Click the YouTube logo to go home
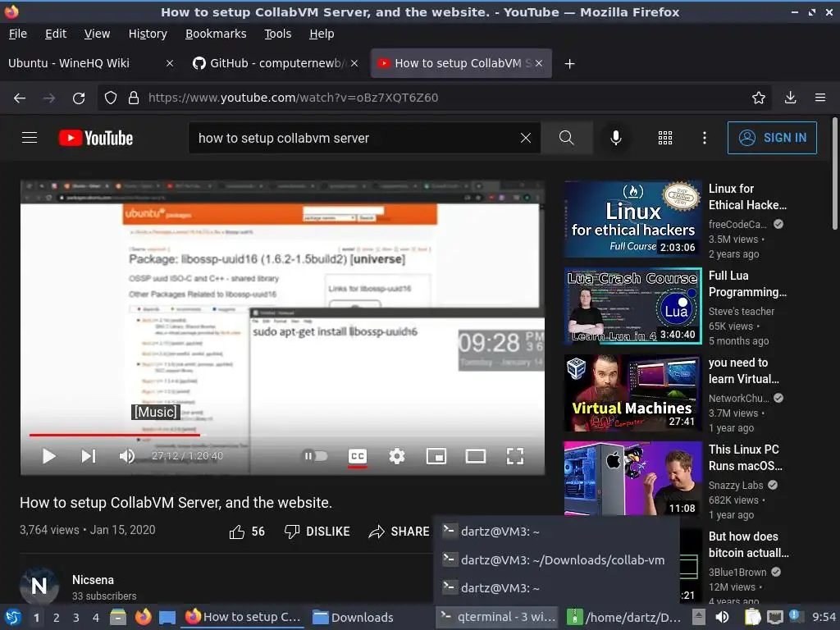The height and width of the screenshot is (630, 840). tap(96, 138)
